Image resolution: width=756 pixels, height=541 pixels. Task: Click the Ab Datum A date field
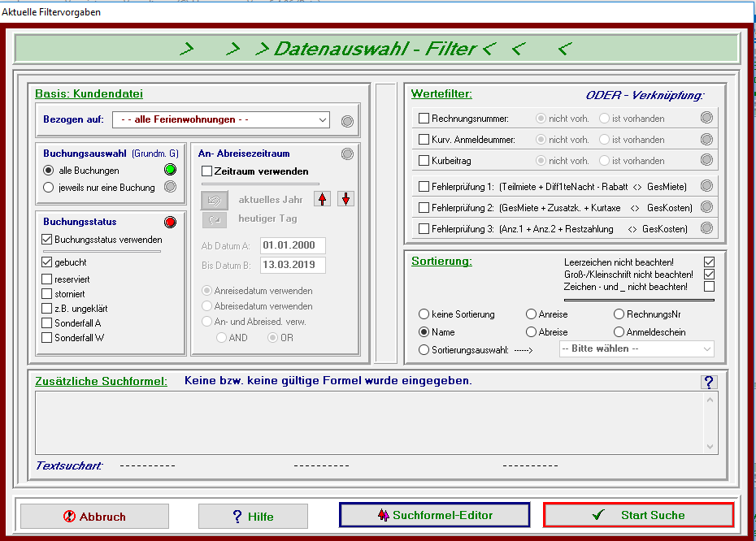pyautogui.click(x=293, y=245)
